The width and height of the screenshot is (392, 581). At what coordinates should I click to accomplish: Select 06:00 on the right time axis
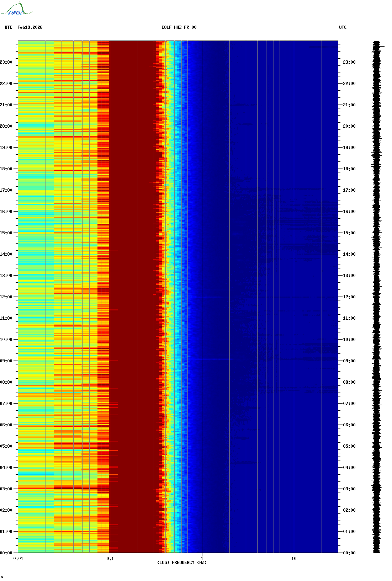[x=349, y=425]
